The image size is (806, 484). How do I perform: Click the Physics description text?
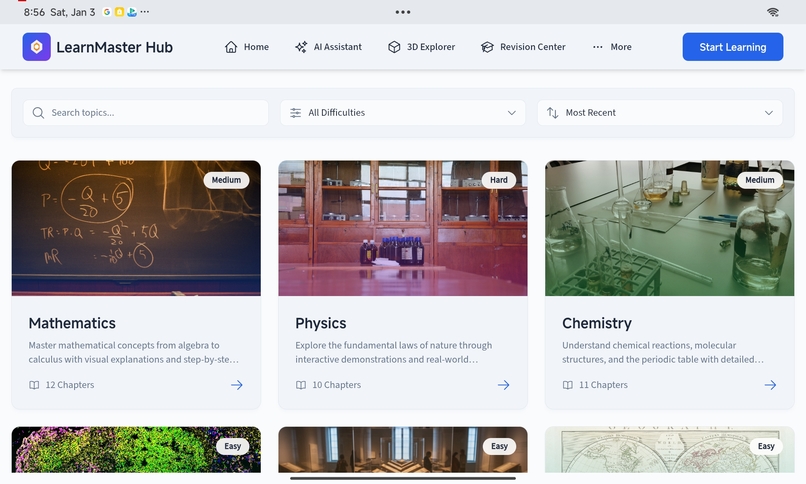click(x=394, y=352)
